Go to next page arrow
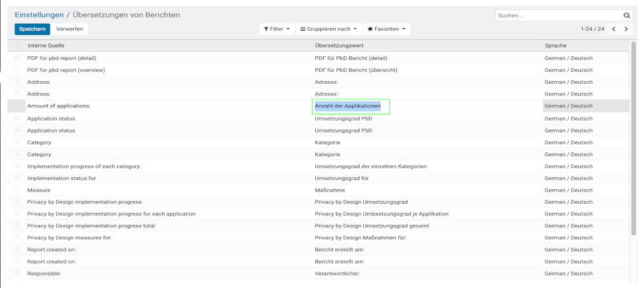644x288 pixels. pos(626,29)
